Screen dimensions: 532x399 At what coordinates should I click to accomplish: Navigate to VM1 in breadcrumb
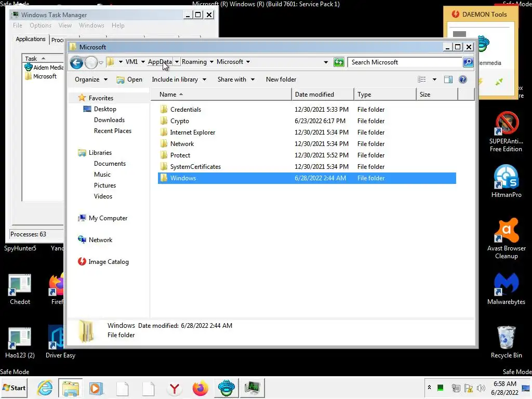point(131,62)
